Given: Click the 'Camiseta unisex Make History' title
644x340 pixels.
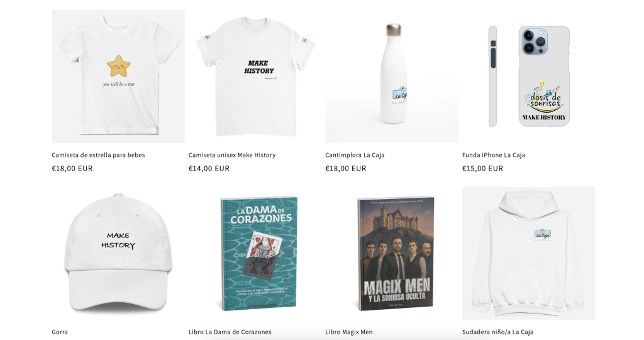Looking at the screenshot, I should 232,155.
